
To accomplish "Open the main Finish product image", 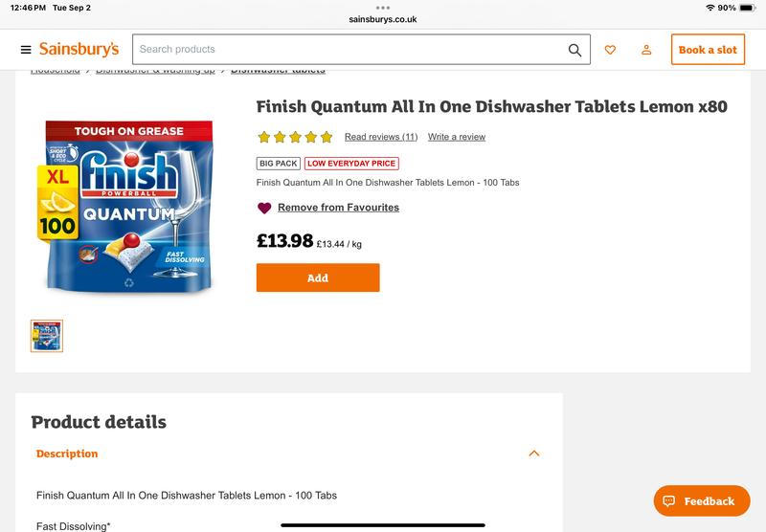I will point(129,207).
